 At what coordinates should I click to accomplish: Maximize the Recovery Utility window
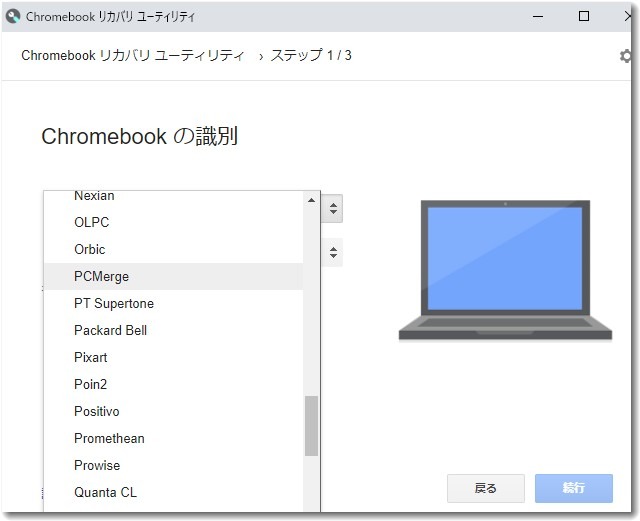point(584,16)
